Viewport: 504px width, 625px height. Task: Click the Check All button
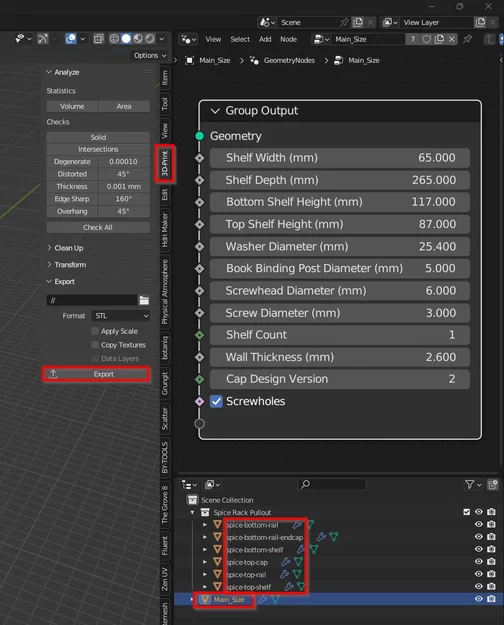click(x=98, y=227)
